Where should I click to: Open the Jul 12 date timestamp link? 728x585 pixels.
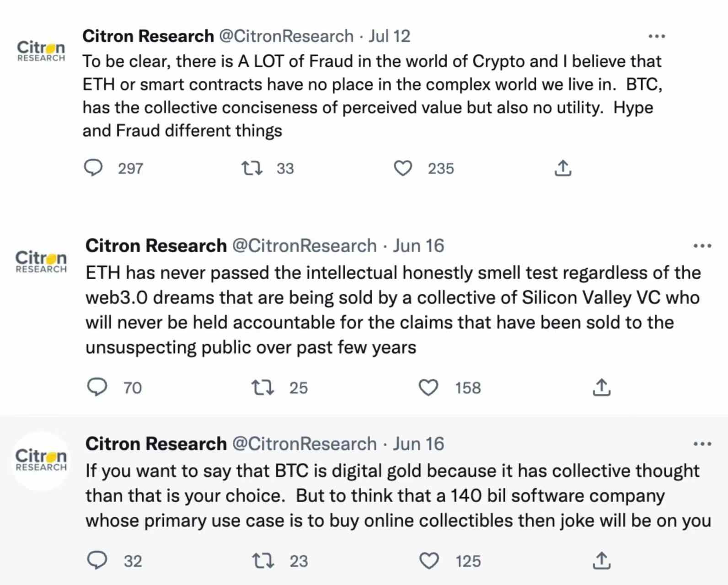390,36
